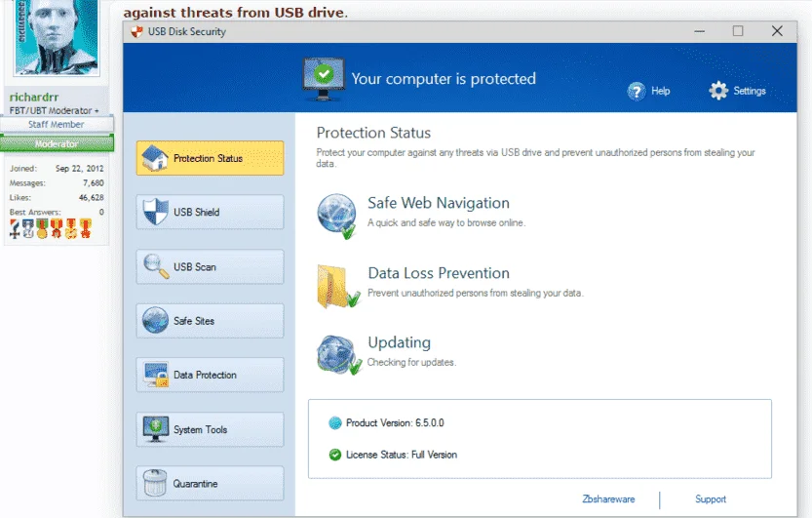
Task: Click 'Prevent unauthorized persons from stealing your data.'
Action: click(476, 293)
